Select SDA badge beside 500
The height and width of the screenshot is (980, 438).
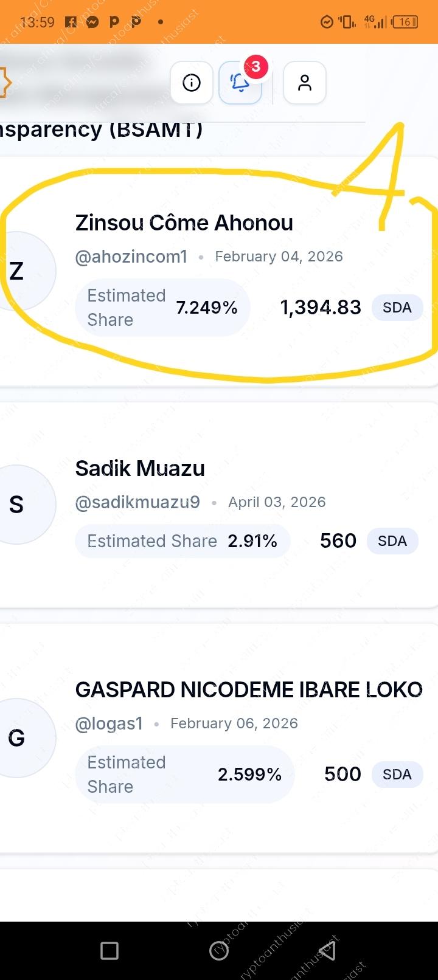point(397,775)
